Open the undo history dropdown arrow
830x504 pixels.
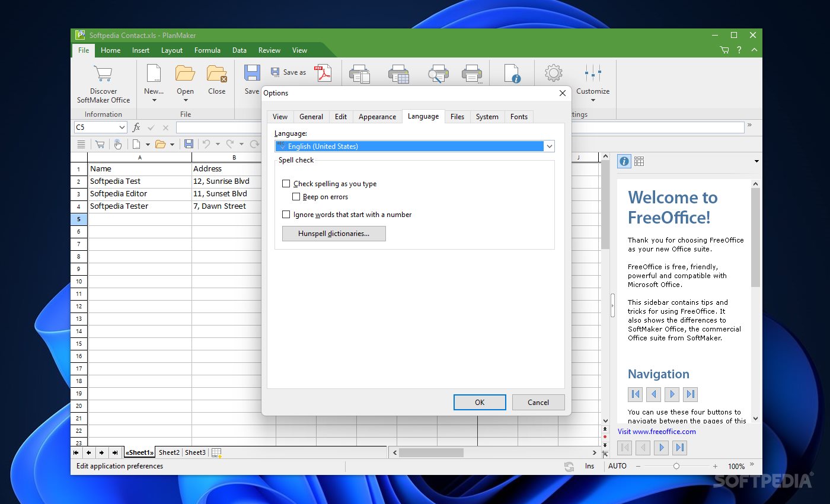pyautogui.click(x=218, y=144)
